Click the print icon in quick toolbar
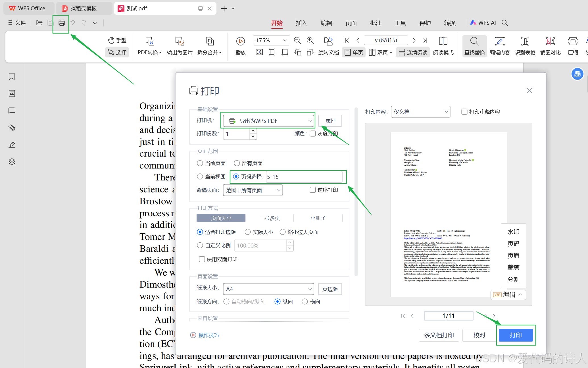 pos(61,23)
